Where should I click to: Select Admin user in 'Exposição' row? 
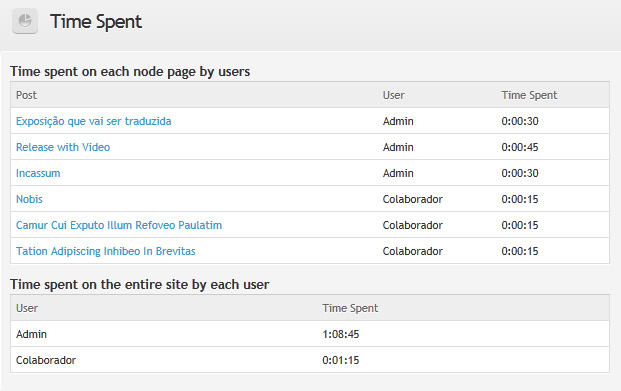398,121
